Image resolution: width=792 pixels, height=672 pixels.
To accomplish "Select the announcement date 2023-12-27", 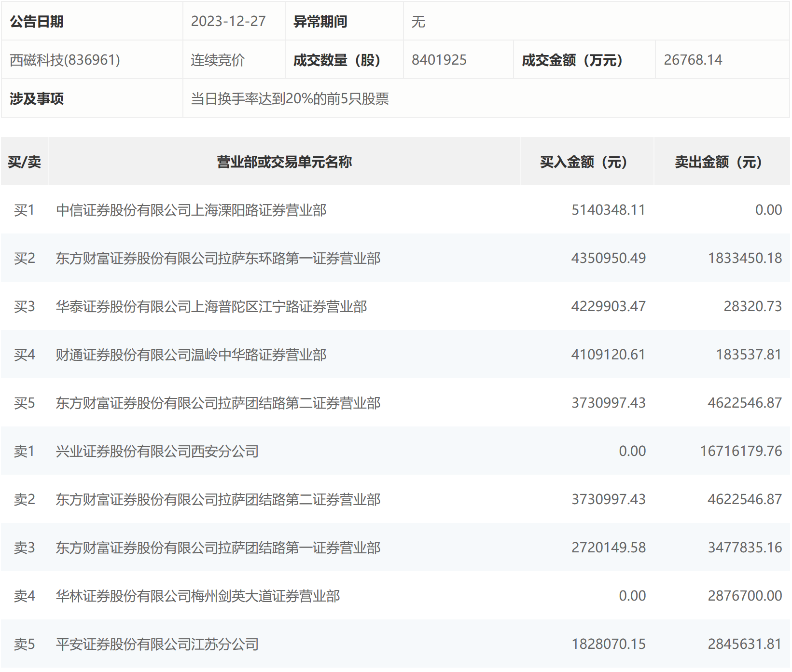I will 228,21.
